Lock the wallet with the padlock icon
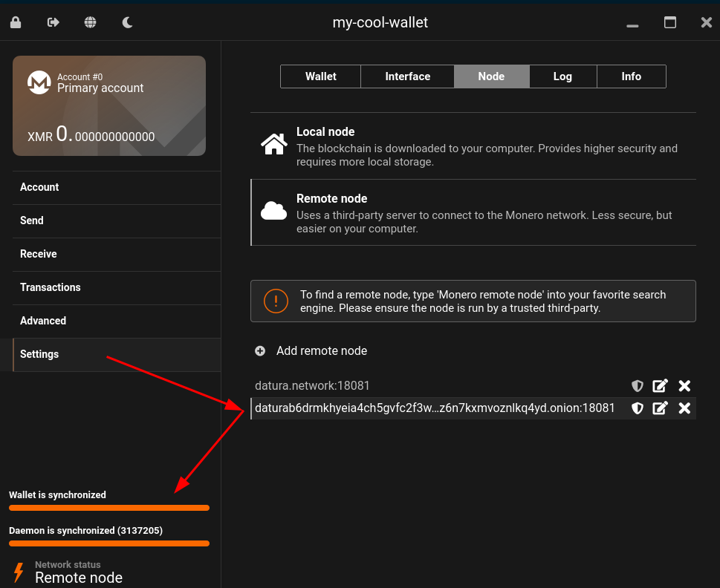This screenshot has height=588, width=720. coord(16,22)
